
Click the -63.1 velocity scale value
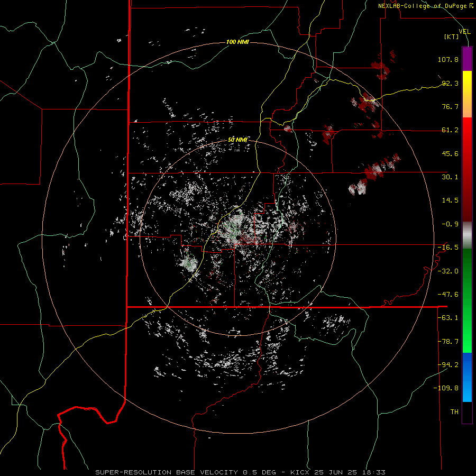click(x=448, y=318)
